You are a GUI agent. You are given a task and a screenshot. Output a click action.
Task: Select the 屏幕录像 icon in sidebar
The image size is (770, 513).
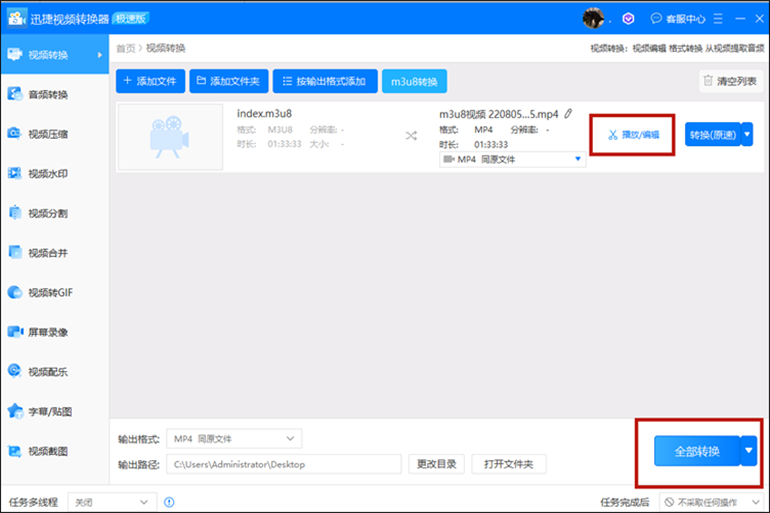click(15, 332)
